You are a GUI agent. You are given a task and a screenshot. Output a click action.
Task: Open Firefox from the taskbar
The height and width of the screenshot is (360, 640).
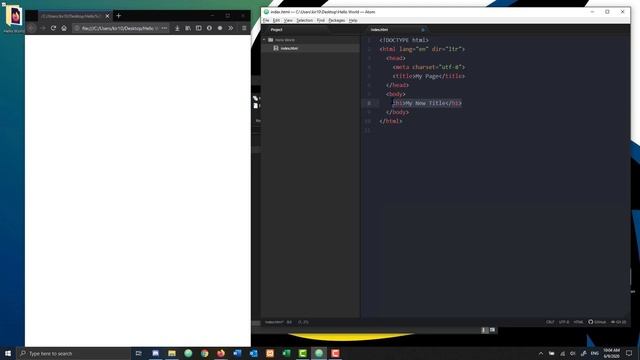tap(221, 353)
